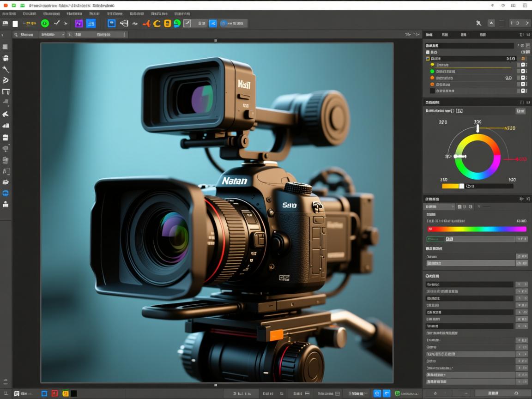This screenshot has width=532, height=399.
Task: Select the purple square icon in the toolbar
Action: (79, 24)
